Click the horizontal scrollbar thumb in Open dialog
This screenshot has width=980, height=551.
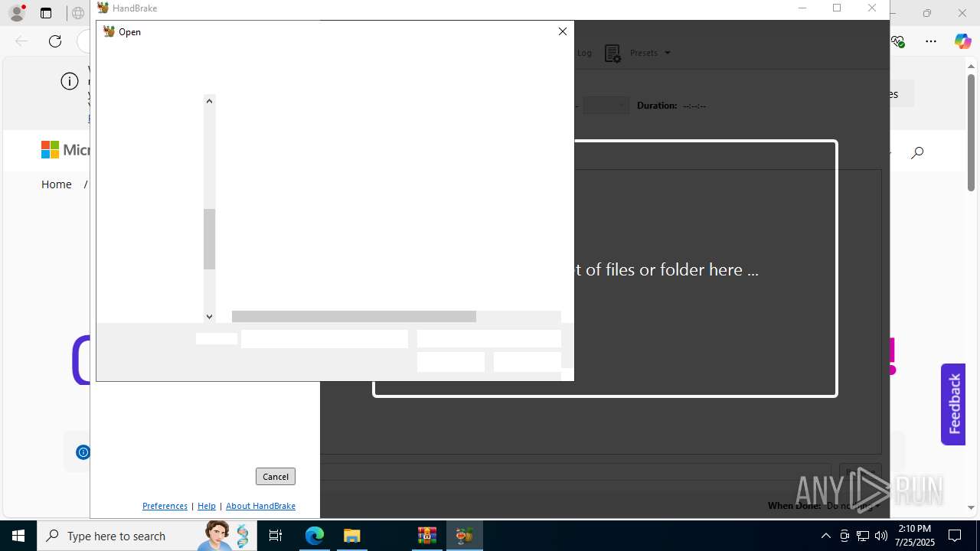pos(354,316)
